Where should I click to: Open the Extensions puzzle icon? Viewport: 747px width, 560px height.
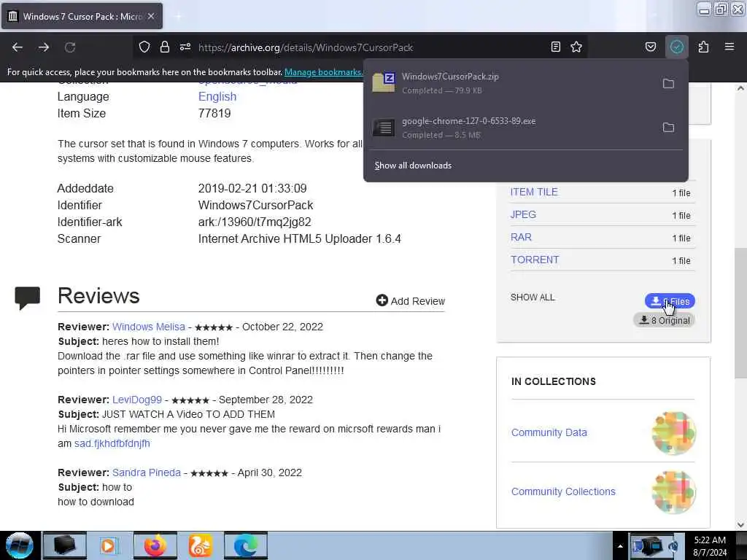[x=703, y=47]
